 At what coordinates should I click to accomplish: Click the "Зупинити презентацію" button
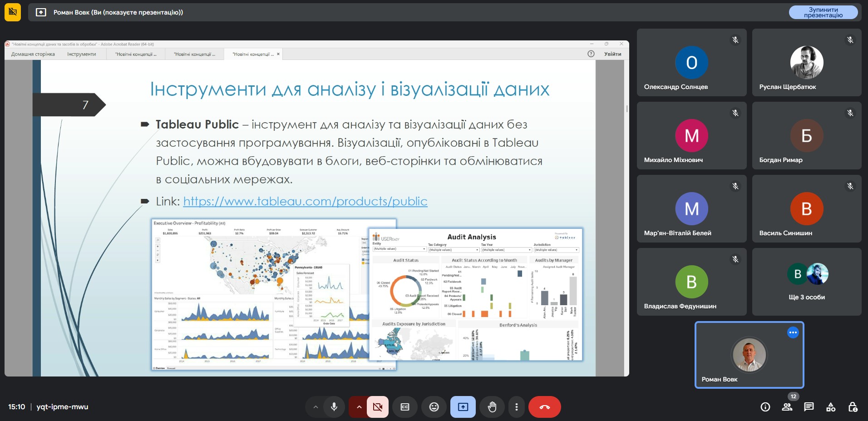coord(824,12)
